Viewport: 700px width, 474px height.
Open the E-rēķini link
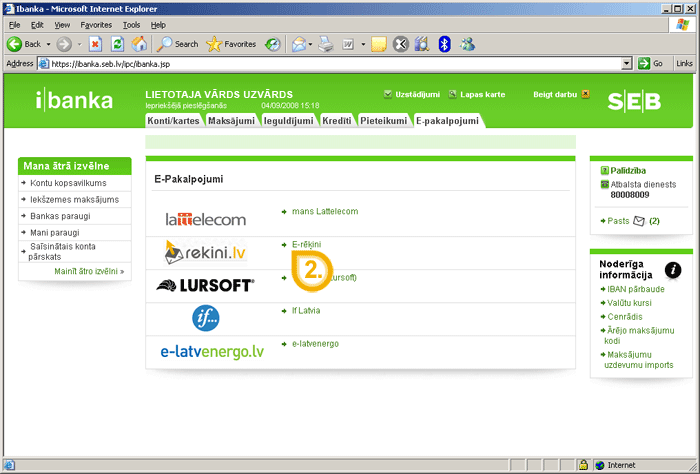point(306,244)
